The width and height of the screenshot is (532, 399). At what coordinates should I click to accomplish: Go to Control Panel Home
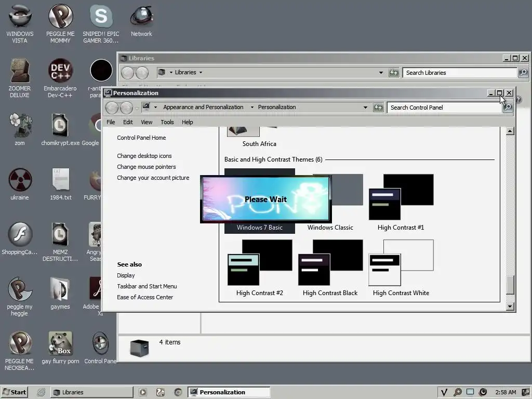pyautogui.click(x=141, y=138)
